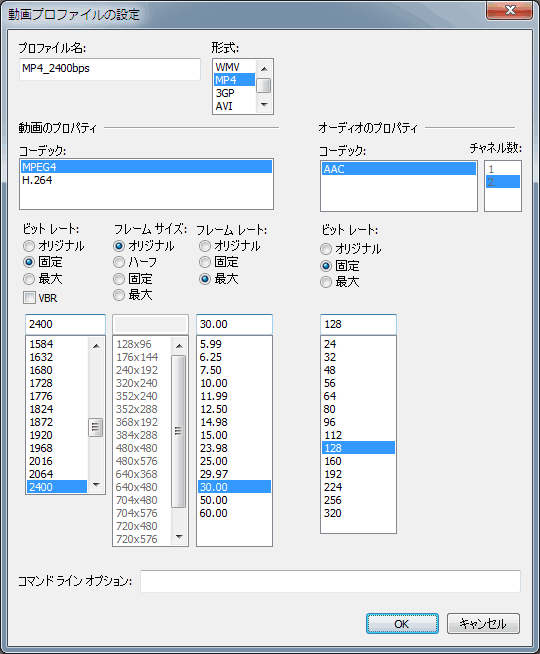The height and width of the screenshot is (654, 540).
Task: Click up arrow of frame size list scrollbar
Action: [x=179, y=346]
